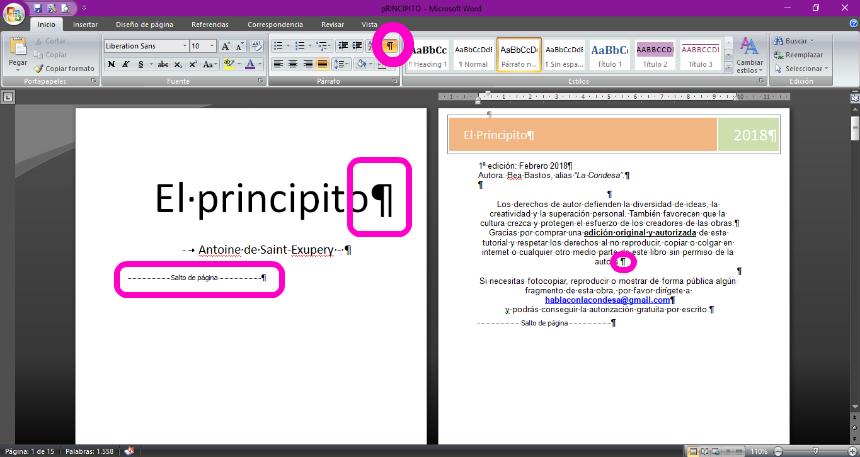Open the Office button menu
The width and height of the screenshot is (860, 457).
14,12
